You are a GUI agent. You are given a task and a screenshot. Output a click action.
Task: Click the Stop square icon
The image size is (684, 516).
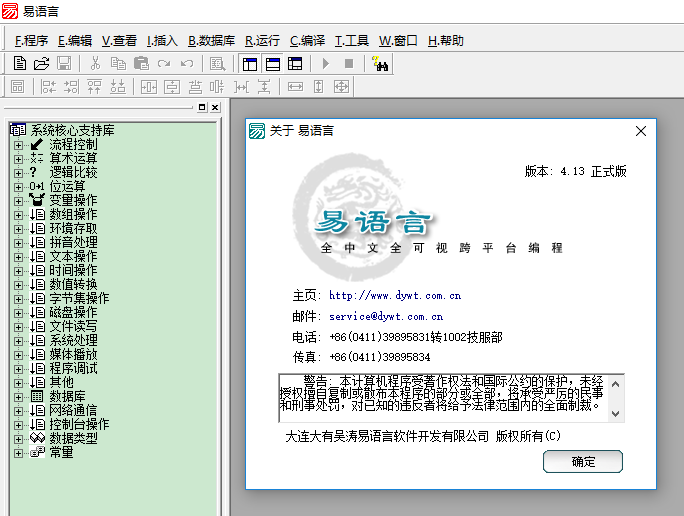(x=349, y=64)
